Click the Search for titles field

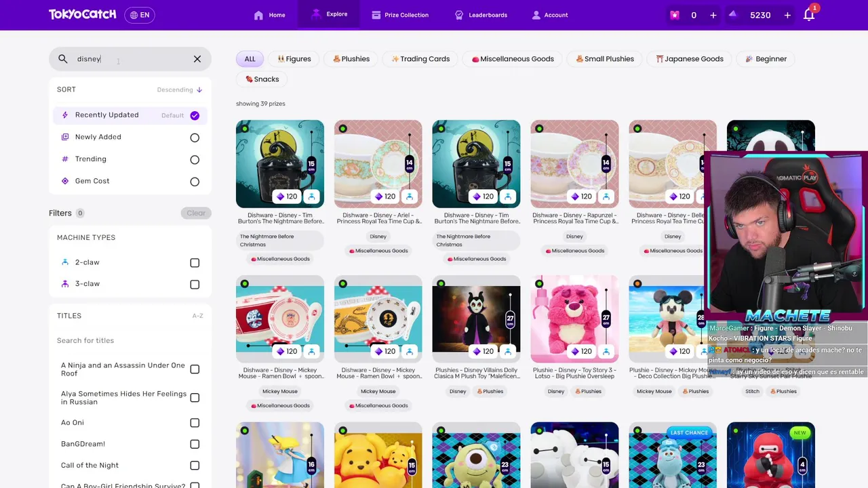(129, 340)
